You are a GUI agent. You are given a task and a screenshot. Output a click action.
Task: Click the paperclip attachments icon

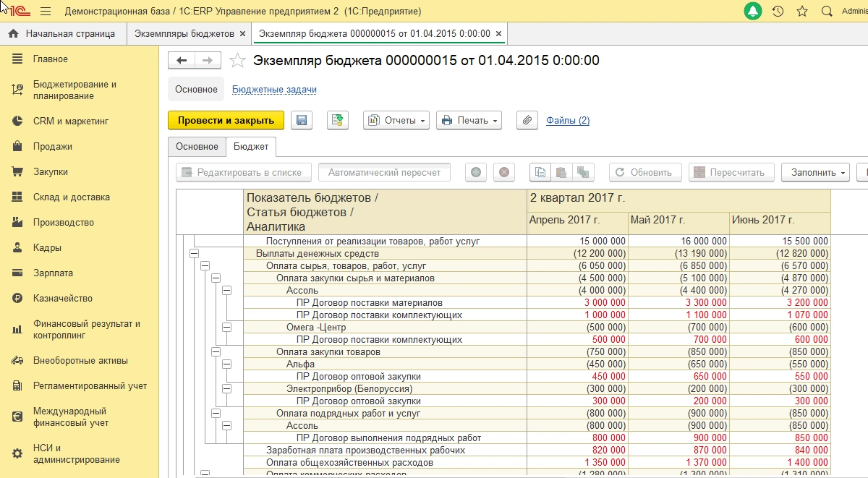[527, 121]
